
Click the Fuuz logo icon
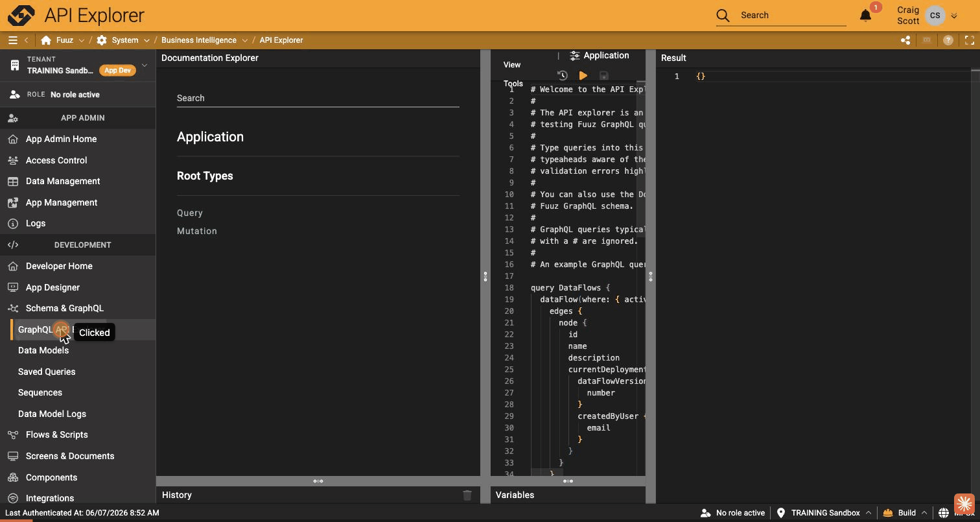coord(21,15)
